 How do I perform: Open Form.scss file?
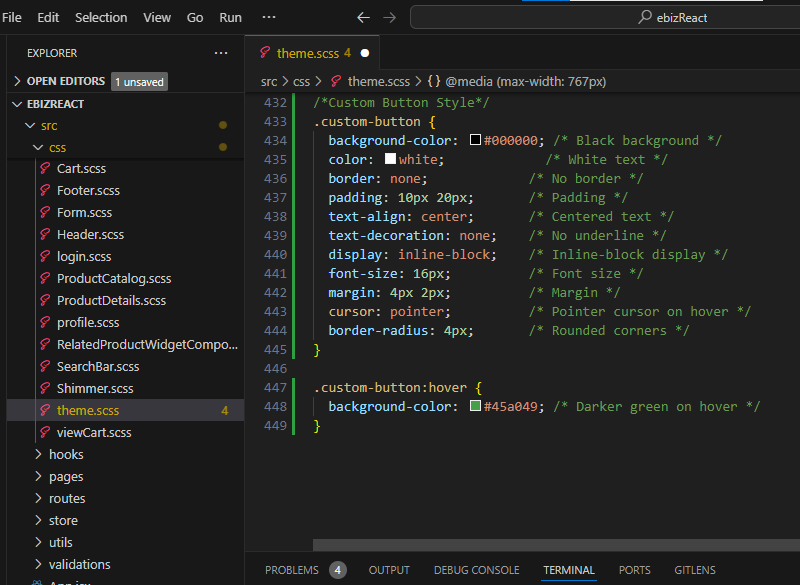point(84,212)
